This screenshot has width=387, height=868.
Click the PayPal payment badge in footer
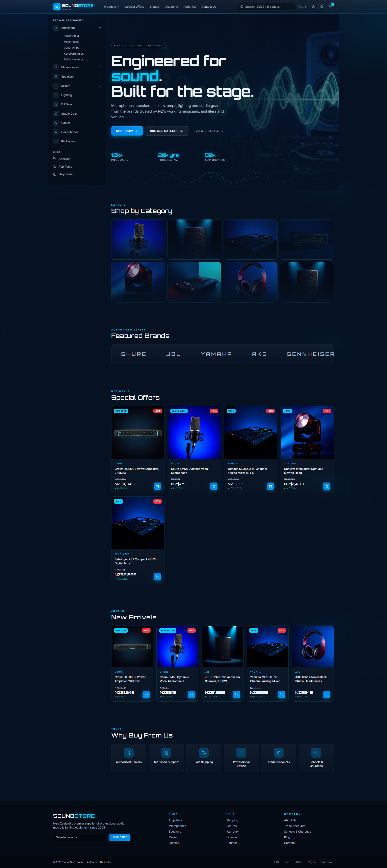(312, 862)
